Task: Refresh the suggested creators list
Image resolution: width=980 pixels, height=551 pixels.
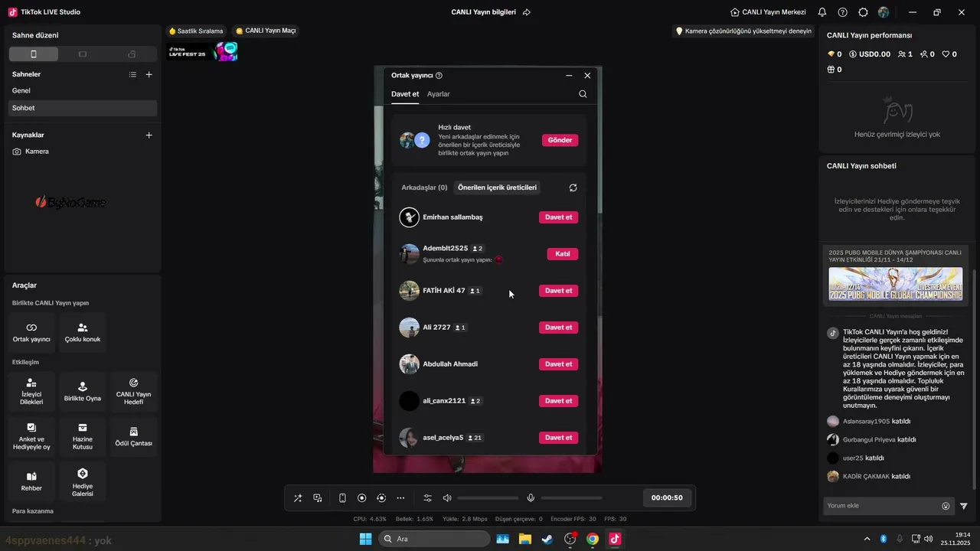Action: coord(573,187)
